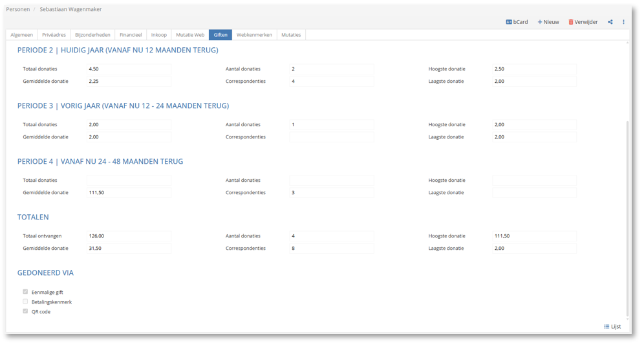Click the share icon

point(610,22)
